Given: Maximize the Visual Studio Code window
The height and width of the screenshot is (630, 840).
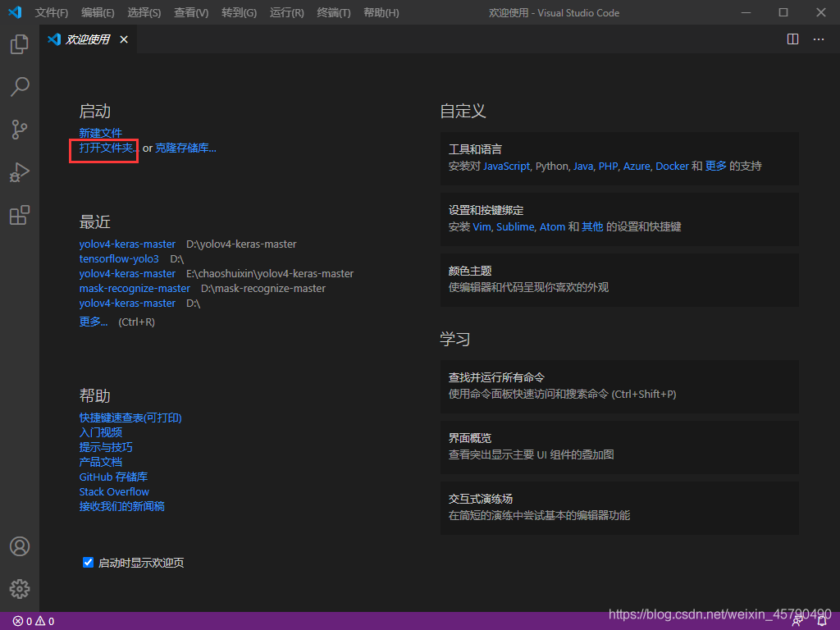Looking at the screenshot, I should click(x=783, y=12).
